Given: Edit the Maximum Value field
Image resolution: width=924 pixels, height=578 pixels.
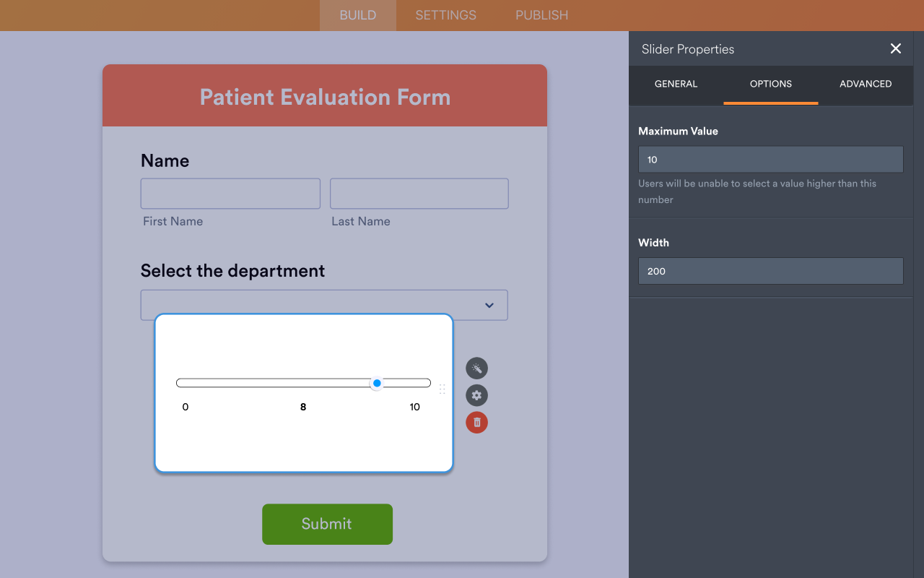Looking at the screenshot, I should tap(770, 159).
